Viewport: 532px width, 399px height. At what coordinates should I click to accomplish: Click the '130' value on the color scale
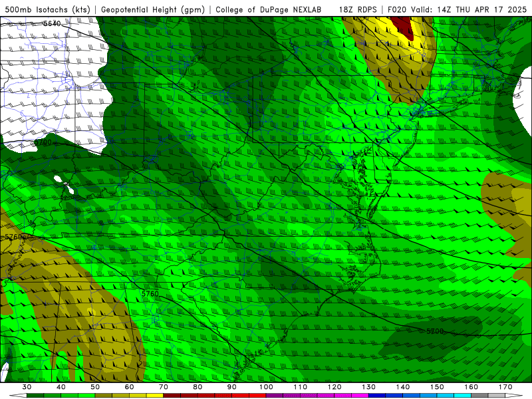point(369,387)
